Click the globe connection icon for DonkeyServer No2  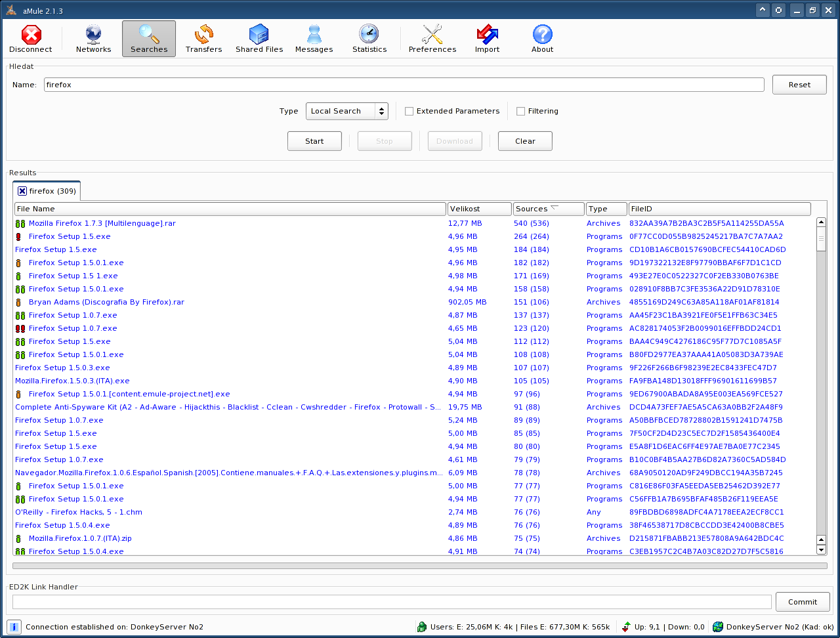718,627
